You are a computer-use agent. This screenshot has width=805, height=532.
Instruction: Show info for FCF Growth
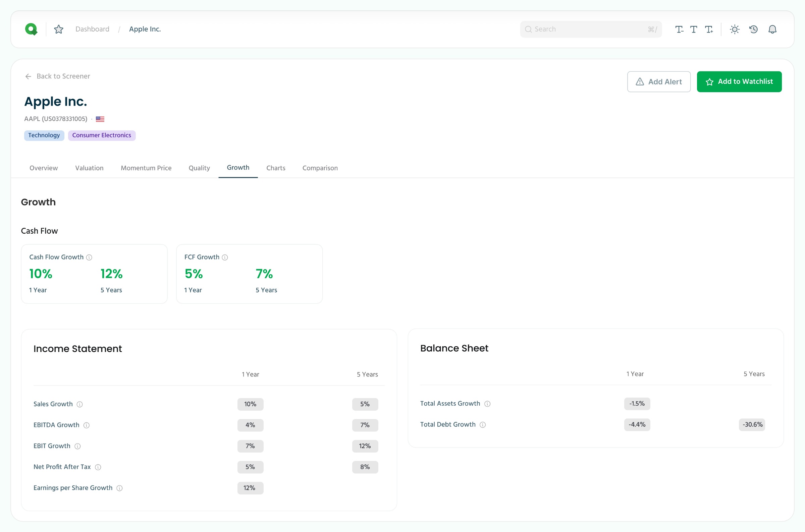(x=225, y=257)
